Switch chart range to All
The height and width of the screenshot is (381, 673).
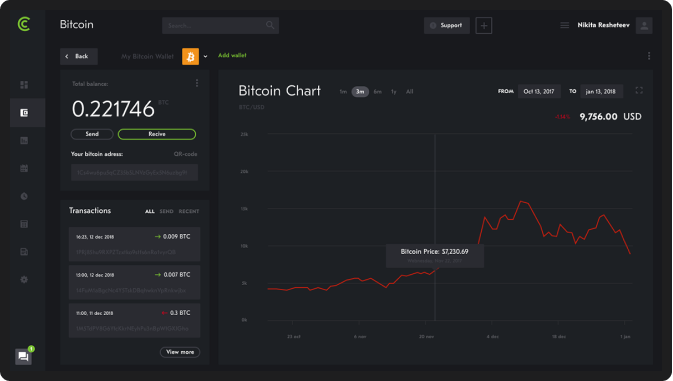pos(409,91)
